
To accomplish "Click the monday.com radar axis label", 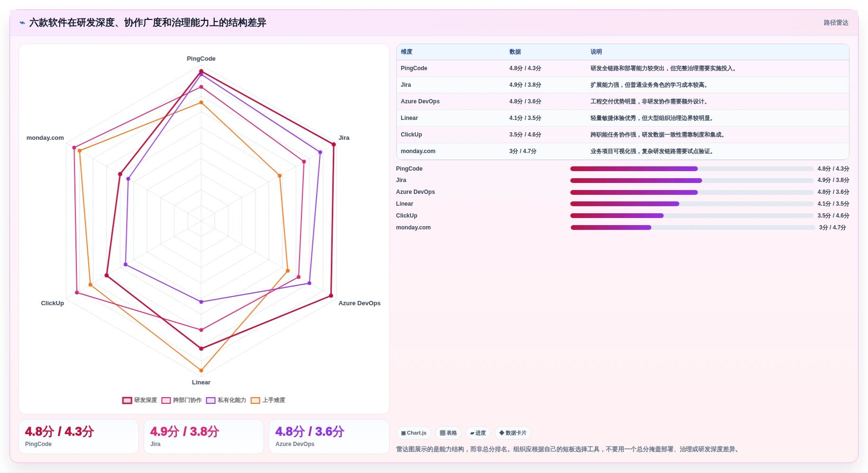I will [45, 138].
